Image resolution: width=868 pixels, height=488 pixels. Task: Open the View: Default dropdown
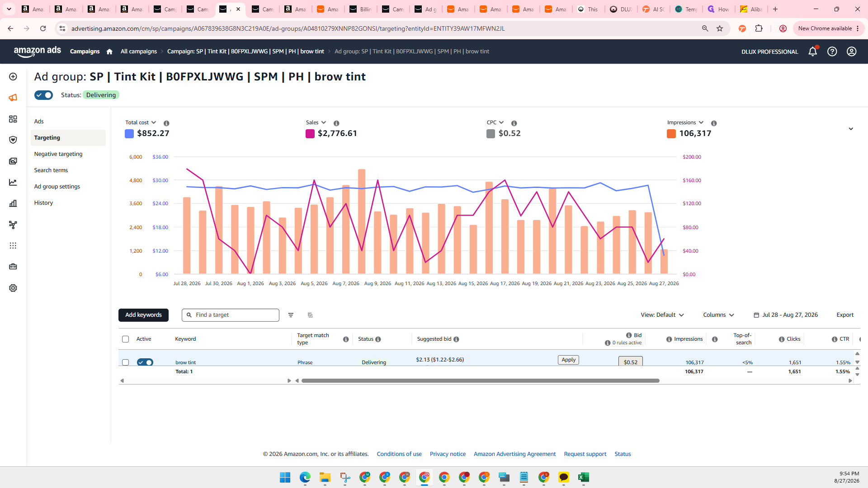tap(662, 315)
